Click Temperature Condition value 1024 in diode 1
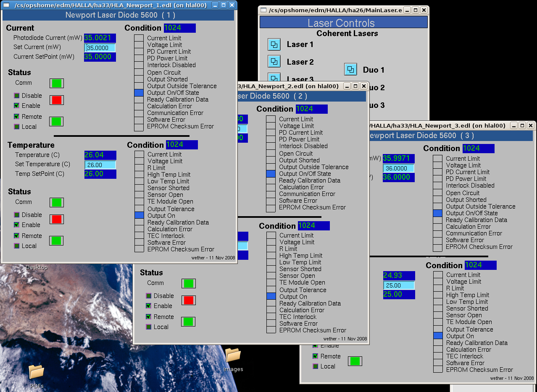The width and height of the screenshot is (537, 392). coord(182,145)
